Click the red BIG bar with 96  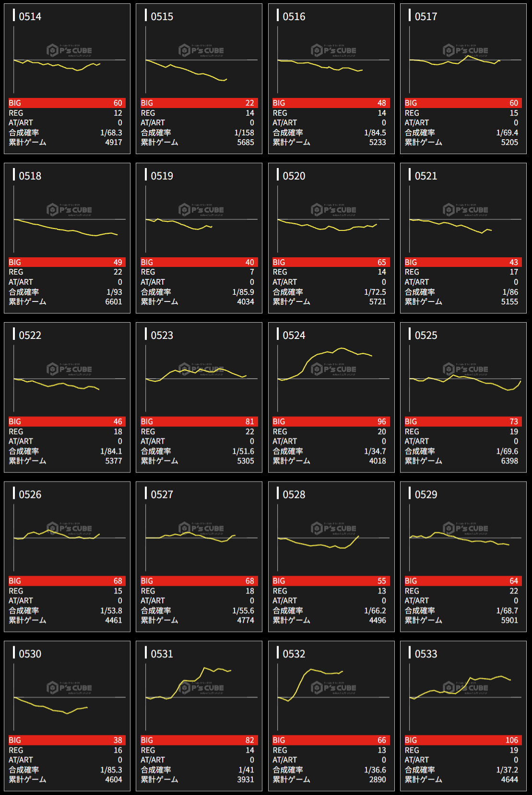coord(331,422)
